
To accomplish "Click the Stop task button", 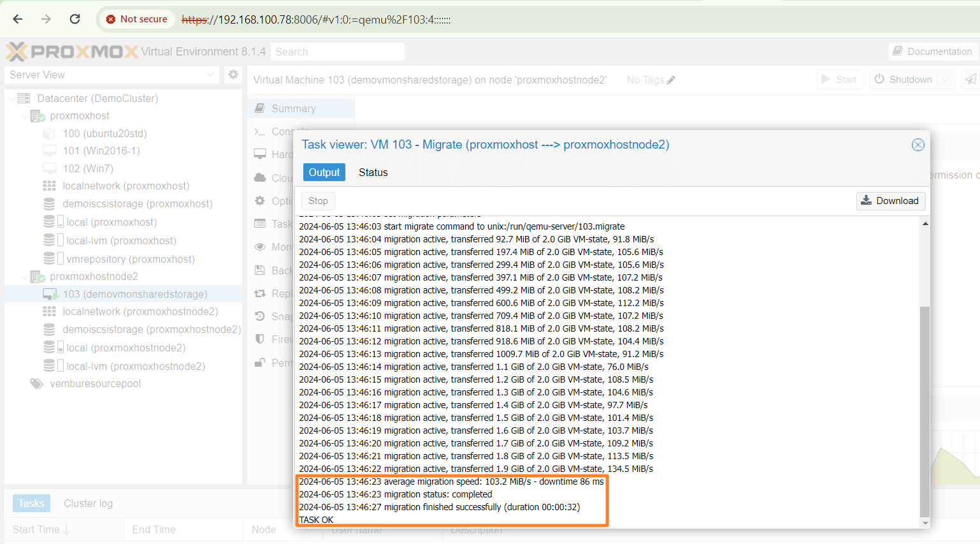I will tap(318, 201).
